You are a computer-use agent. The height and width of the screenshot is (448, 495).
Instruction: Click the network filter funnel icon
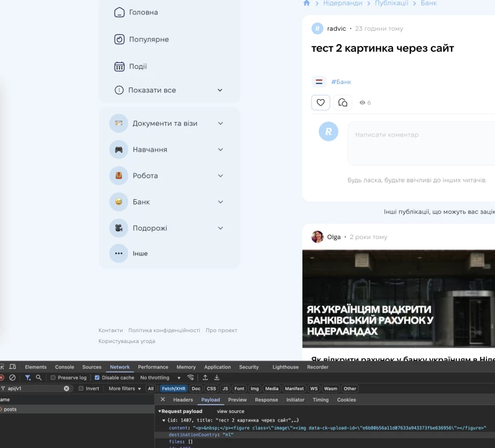click(28, 377)
